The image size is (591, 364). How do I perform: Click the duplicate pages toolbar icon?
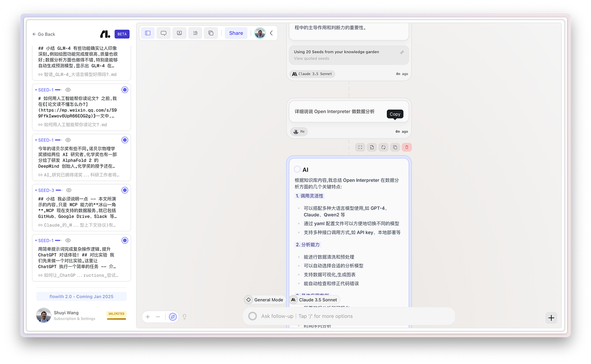pos(211,33)
